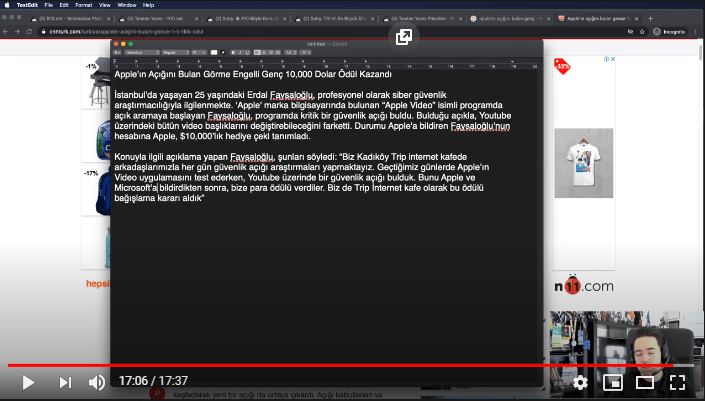This screenshot has height=401, width=705.
Task: Open the File menu
Action: point(49,5)
